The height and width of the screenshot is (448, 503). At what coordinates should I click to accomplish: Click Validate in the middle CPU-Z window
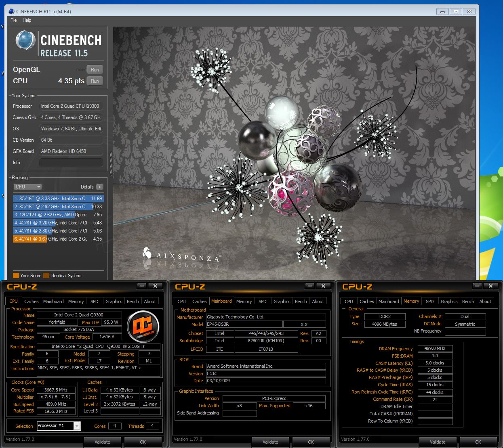(270, 442)
